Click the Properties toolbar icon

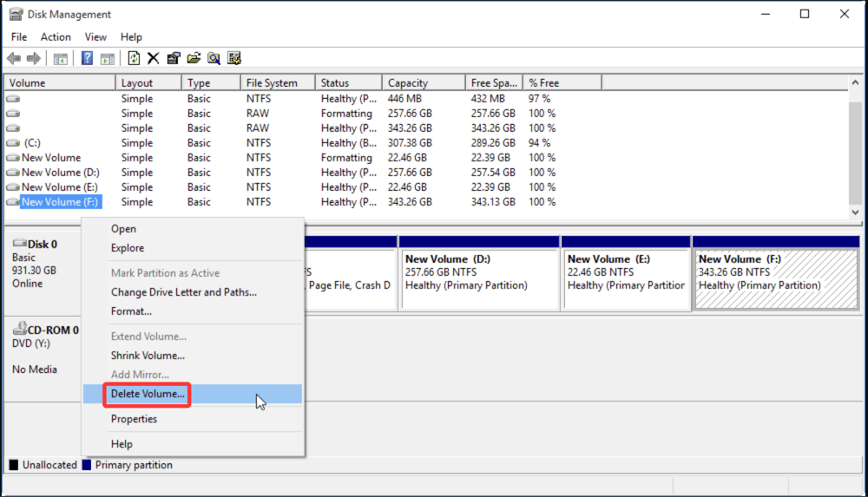[174, 58]
